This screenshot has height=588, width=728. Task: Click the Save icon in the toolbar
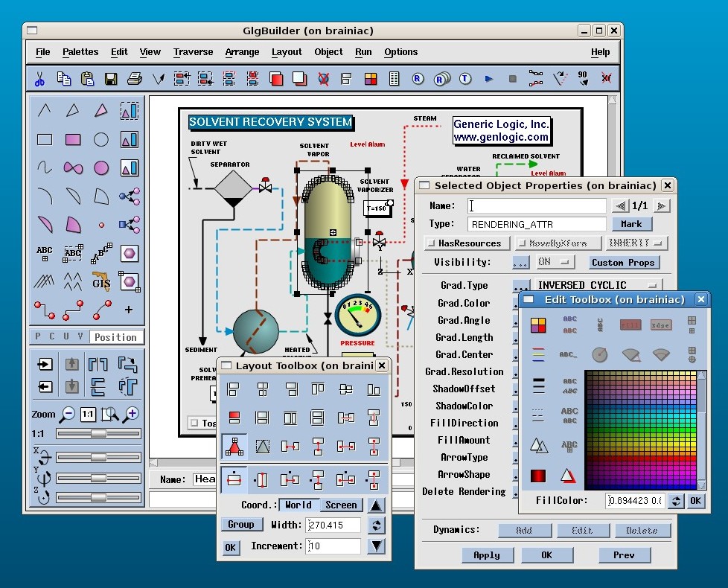pos(112,78)
